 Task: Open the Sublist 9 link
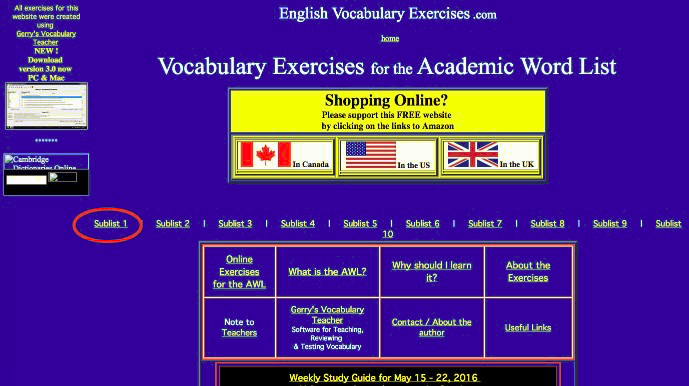[610, 223]
